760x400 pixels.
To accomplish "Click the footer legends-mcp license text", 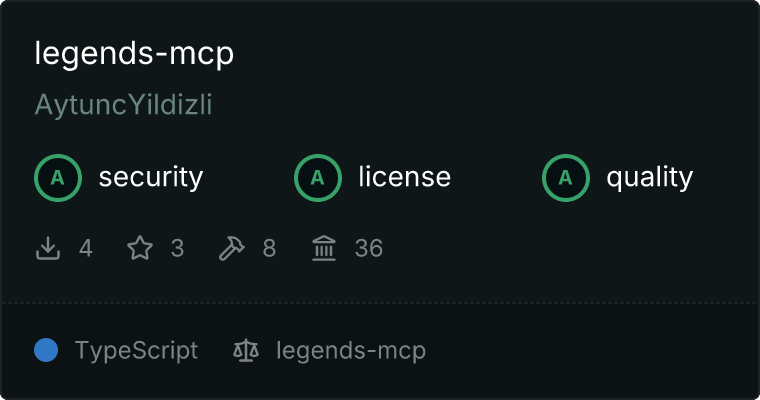I will pyautogui.click(x=351, y=351).
